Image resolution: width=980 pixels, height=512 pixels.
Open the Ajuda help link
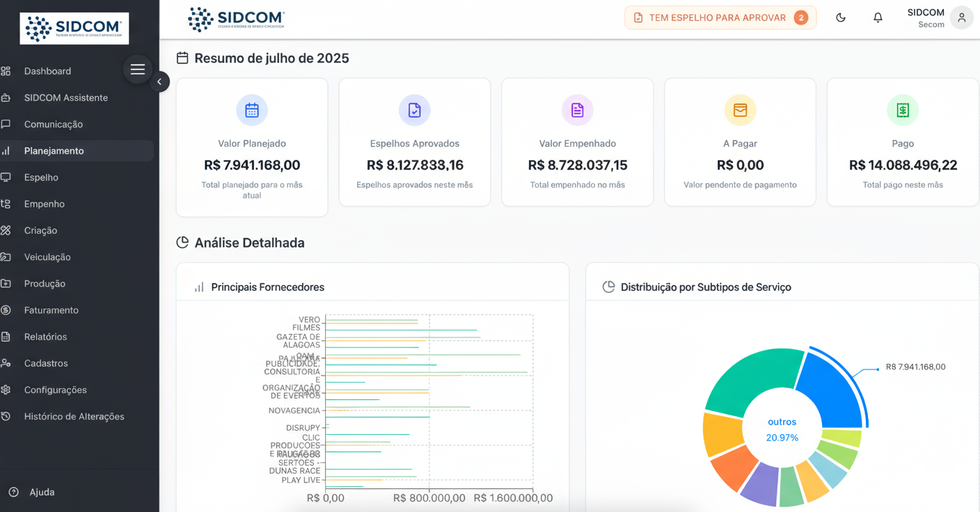click(42, 492)
